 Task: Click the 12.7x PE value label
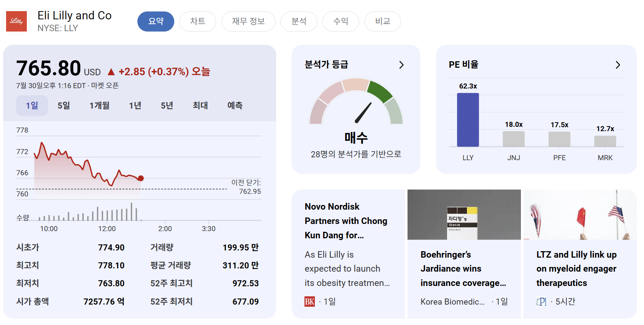(x=605, y=129)
